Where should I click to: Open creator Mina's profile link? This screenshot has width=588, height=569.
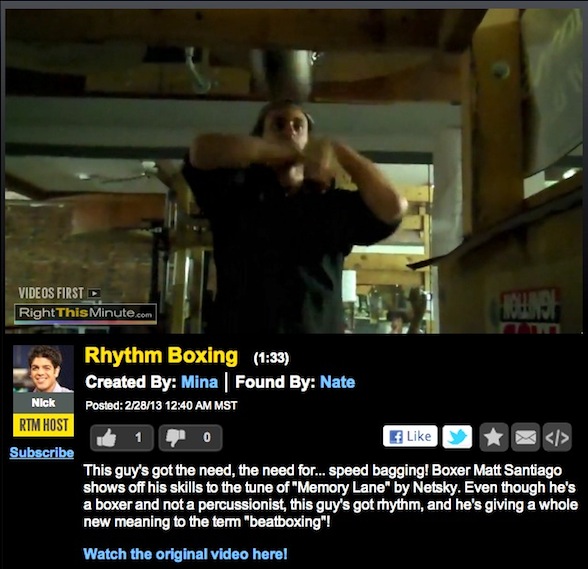click(x=199, y=382)
